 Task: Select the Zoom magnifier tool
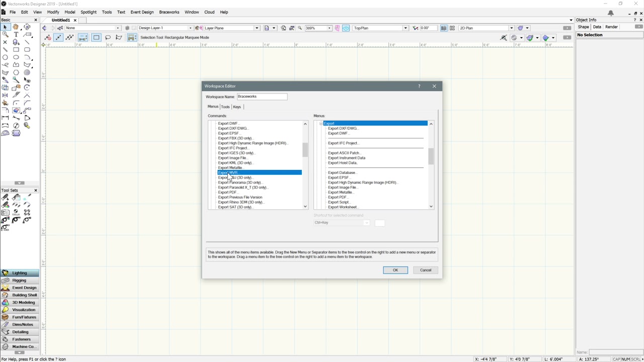[x=5, y=35]
